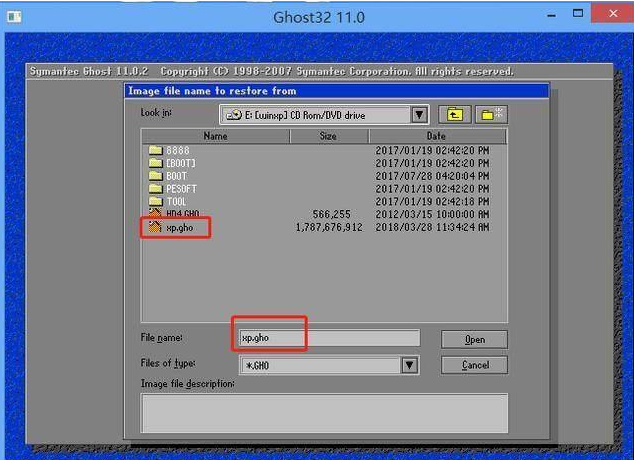Click the date 2012/03/15 10:00:00 AM
Image resolution: width=634 pixels, height=460 pixels.
coord(432,214)
